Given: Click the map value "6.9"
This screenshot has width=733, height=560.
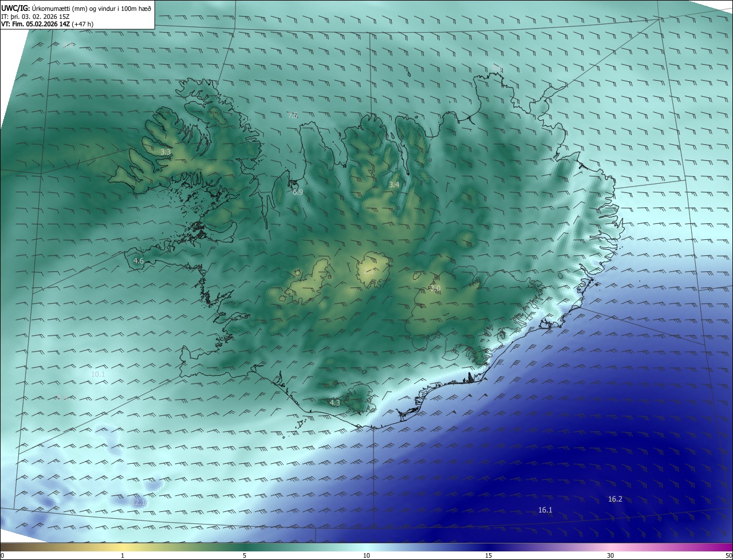Looking at the screenshot, I should pyautogui.click(x=298, y=192).
